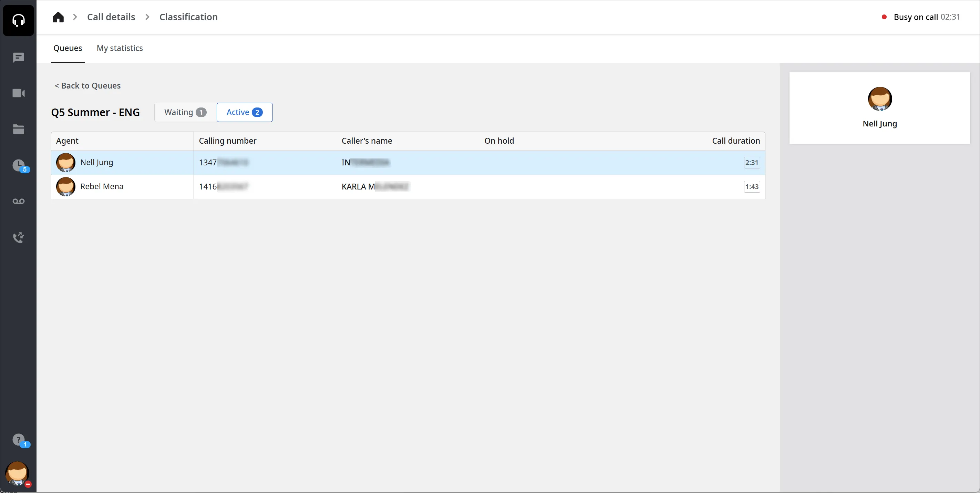Click calling number starting 1416

[x=224, y=186]
